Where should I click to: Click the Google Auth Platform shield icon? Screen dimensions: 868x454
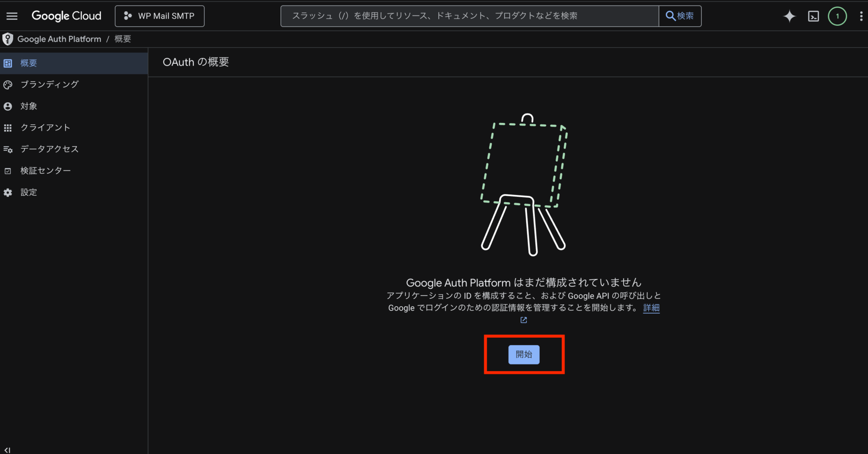[8, 39]
